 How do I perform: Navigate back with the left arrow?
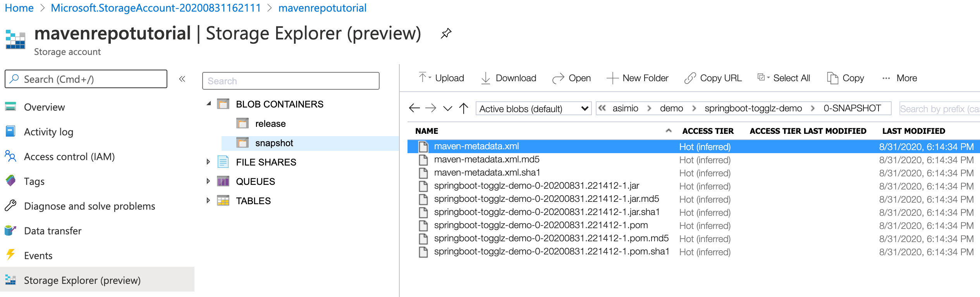pos(414,108)
